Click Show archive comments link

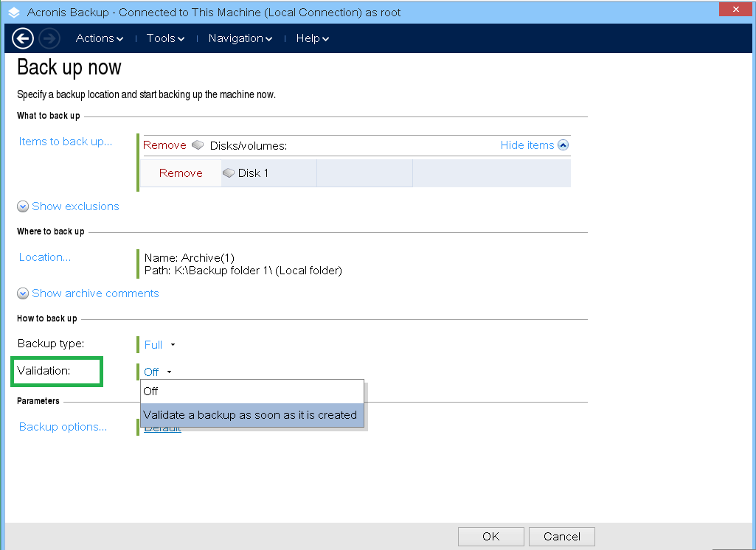(95, 293)
